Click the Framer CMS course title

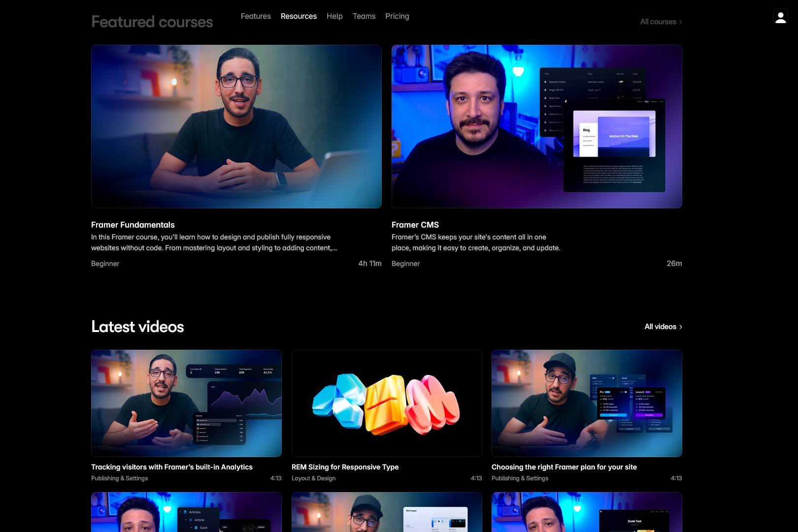(x=415, y=225)
